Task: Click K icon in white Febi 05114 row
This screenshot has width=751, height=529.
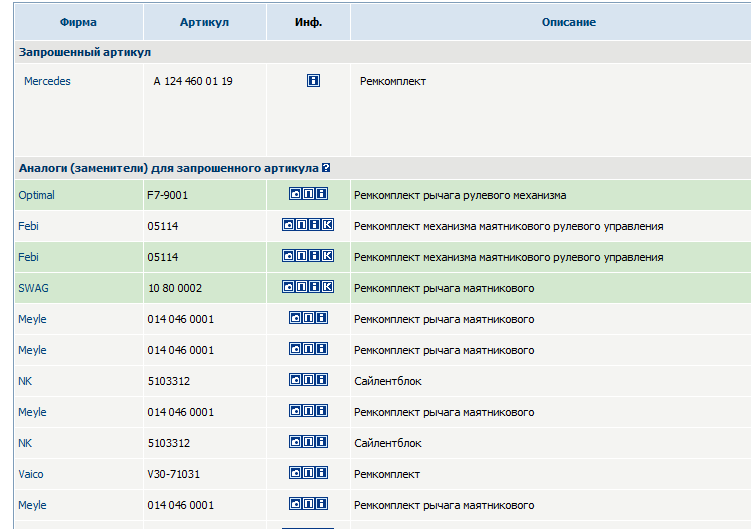Action: pyautogui.click(x=327, y=224)
